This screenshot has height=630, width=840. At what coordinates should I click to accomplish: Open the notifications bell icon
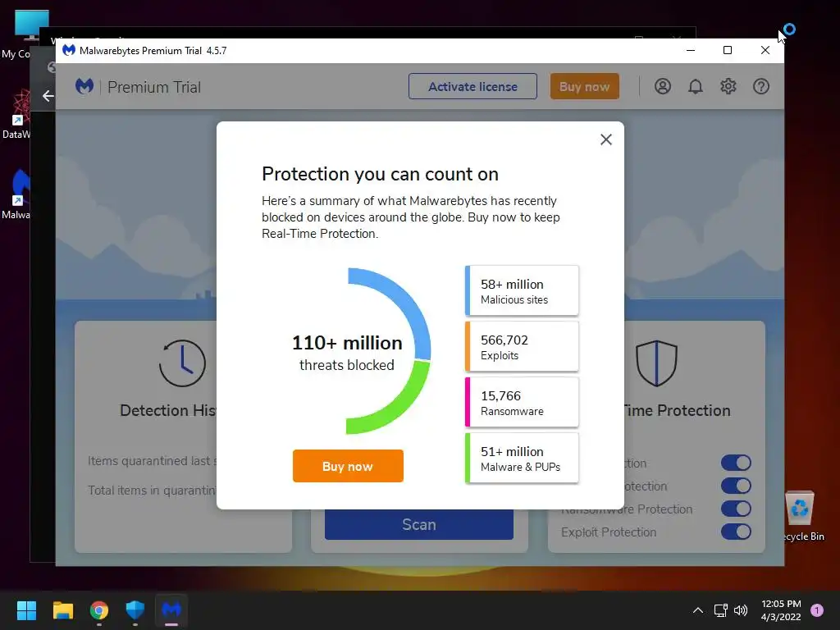pyautogui.click(x=696, y=86)
